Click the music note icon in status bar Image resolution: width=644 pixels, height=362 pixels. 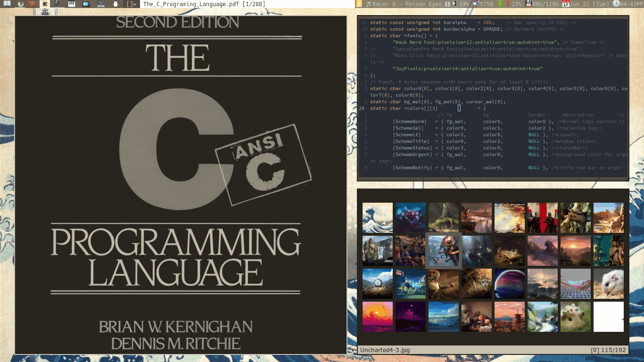pyautogui.click(x=368, y=4)
